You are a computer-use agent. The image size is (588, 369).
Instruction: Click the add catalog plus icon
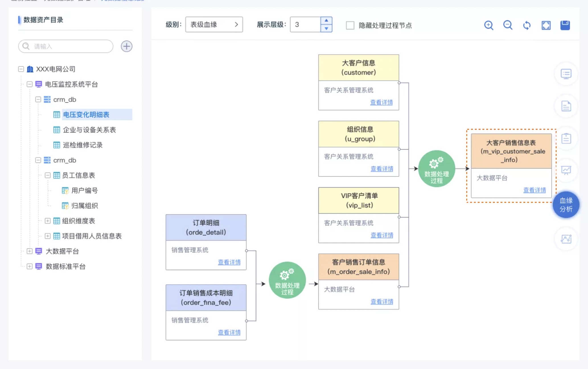coord(126,46)
